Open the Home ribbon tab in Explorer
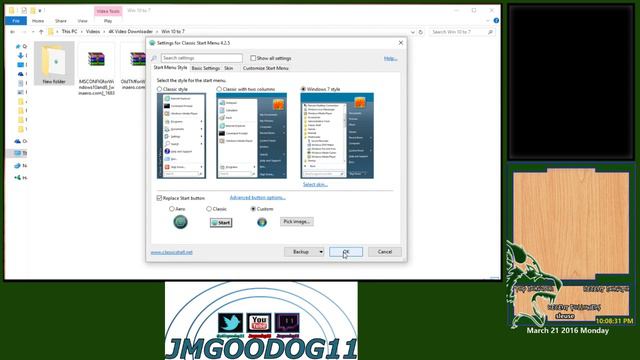 coord(38,21)
